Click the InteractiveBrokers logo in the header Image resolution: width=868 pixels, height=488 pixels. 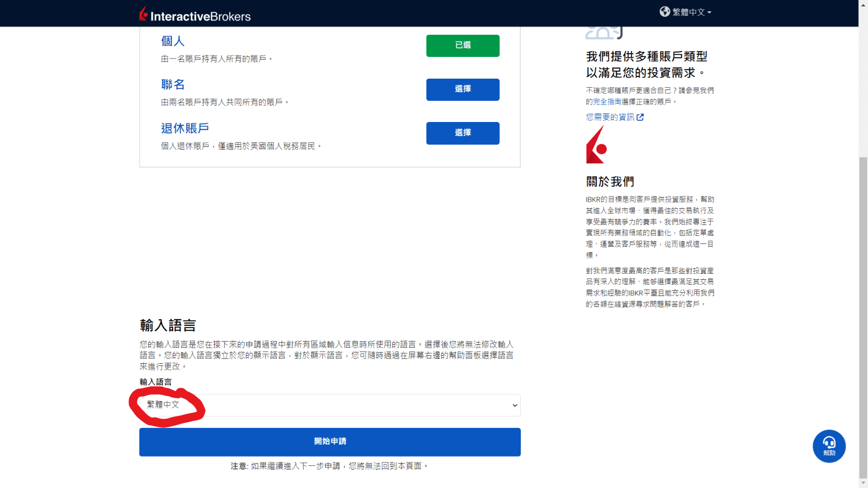tap(194, 14)
